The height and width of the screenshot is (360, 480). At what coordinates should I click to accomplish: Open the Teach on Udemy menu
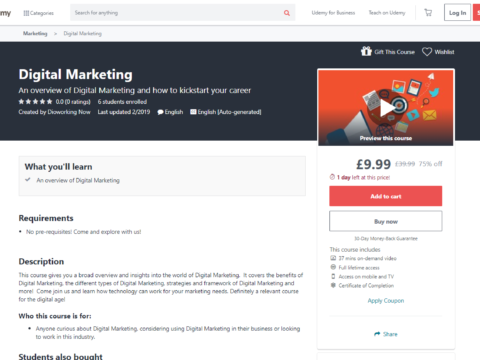[x=387, y=13]
